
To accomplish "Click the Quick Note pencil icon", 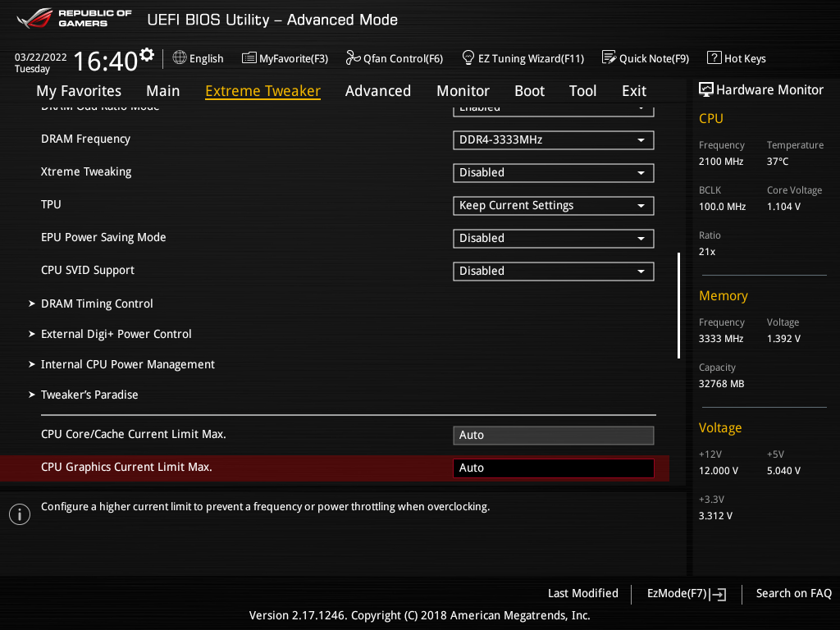I will [x=609, y=57].
